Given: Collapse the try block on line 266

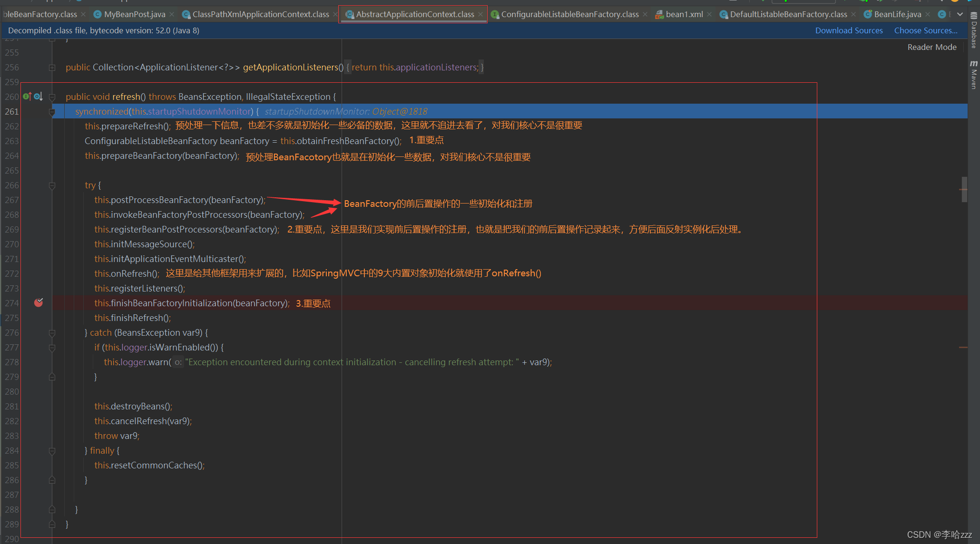Looking at the screenshot, I should point(52,185).
